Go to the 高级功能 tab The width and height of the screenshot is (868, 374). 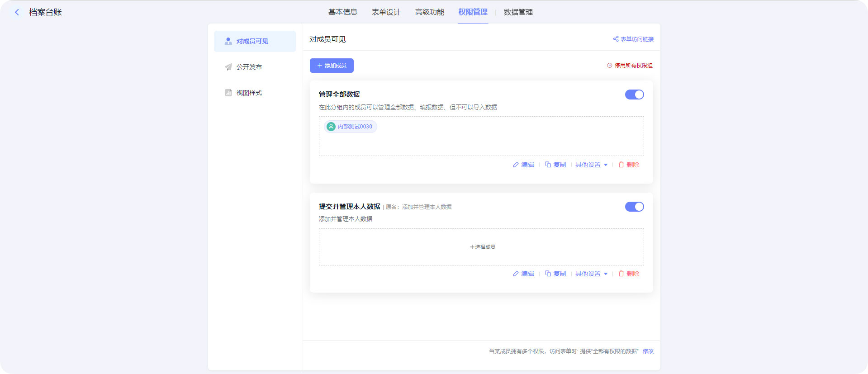point(429,12)
